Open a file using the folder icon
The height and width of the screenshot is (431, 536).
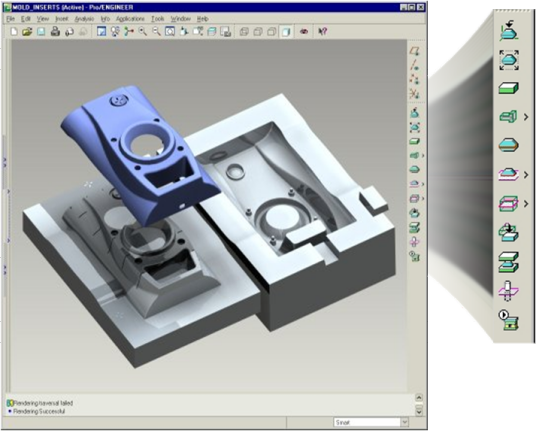(x=27, y=32)
